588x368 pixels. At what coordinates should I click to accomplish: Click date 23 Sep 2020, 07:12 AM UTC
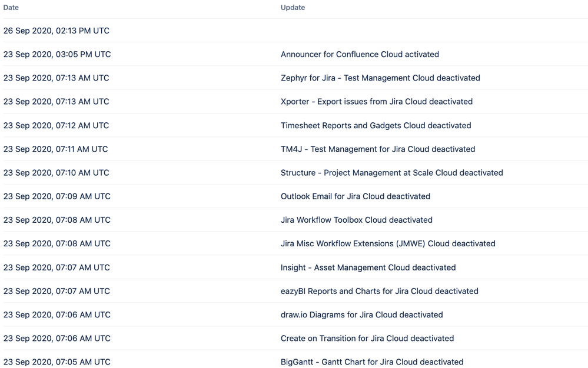click(57, 125)
